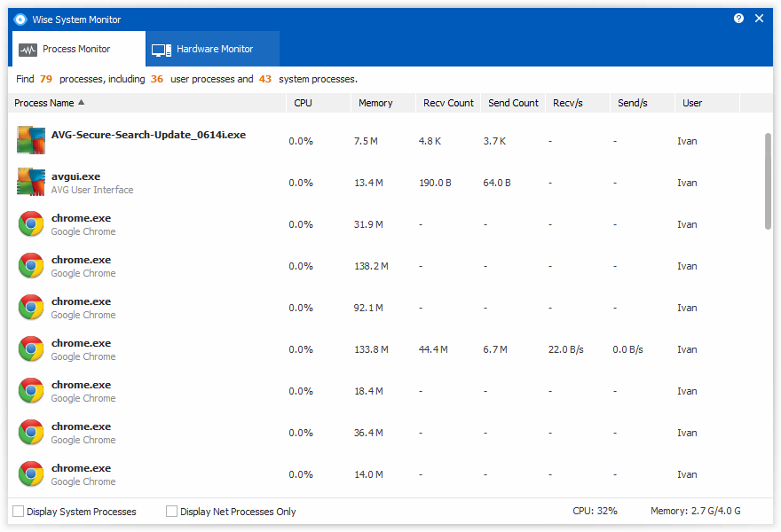781x532 pixels.
Task: Sort by the Memory column header
Action: point(383,103)
